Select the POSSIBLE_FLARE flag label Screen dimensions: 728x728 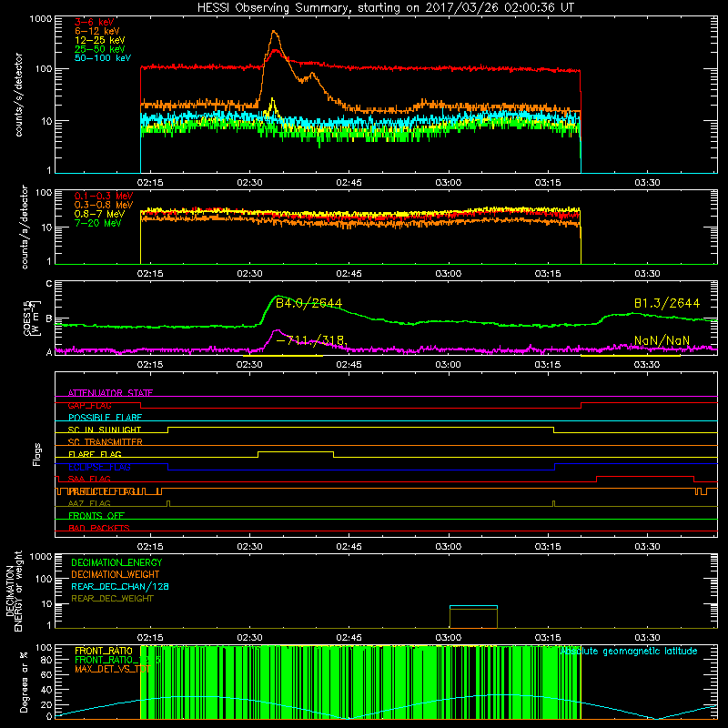click(x=105, y=418)
